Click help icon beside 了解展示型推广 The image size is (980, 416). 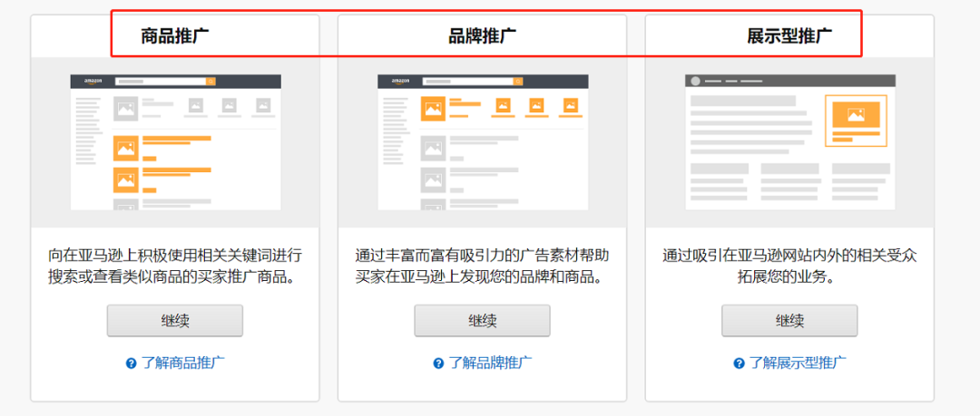coord(740,363)
